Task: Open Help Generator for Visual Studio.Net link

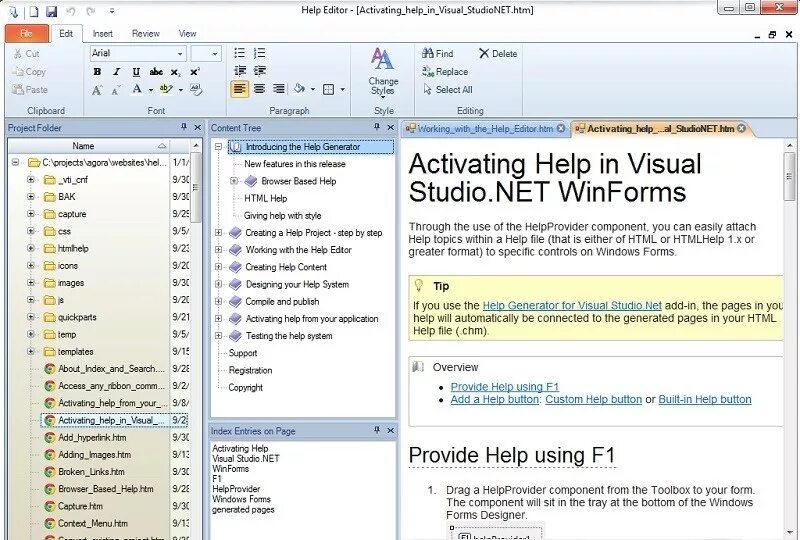Action: pyautogui.click(x=572, y=306)
